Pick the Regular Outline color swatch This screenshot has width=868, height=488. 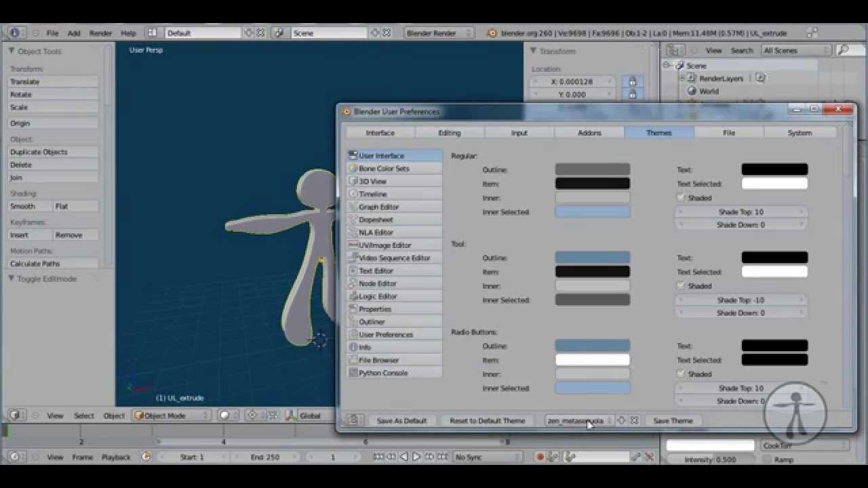593,169
